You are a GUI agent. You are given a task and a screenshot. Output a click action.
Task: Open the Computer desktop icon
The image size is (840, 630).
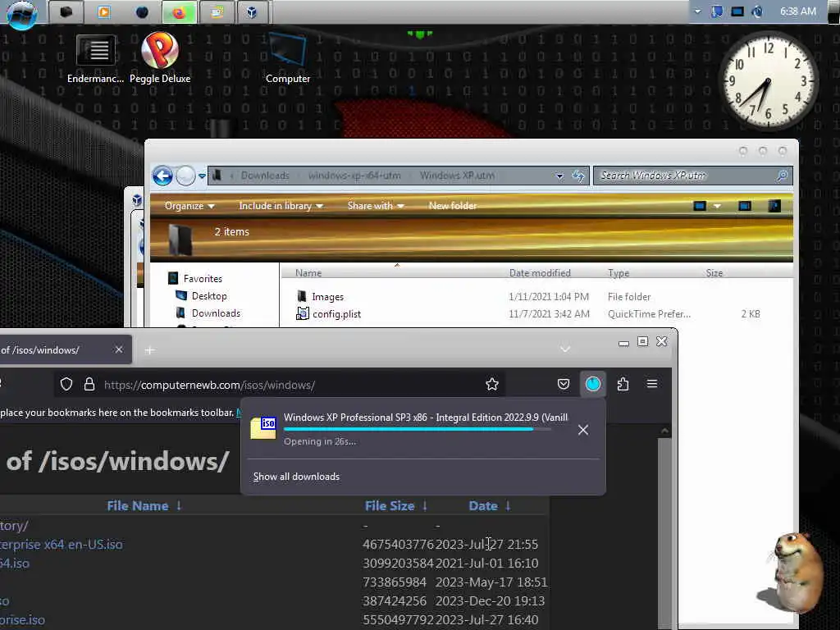(288, 59)
